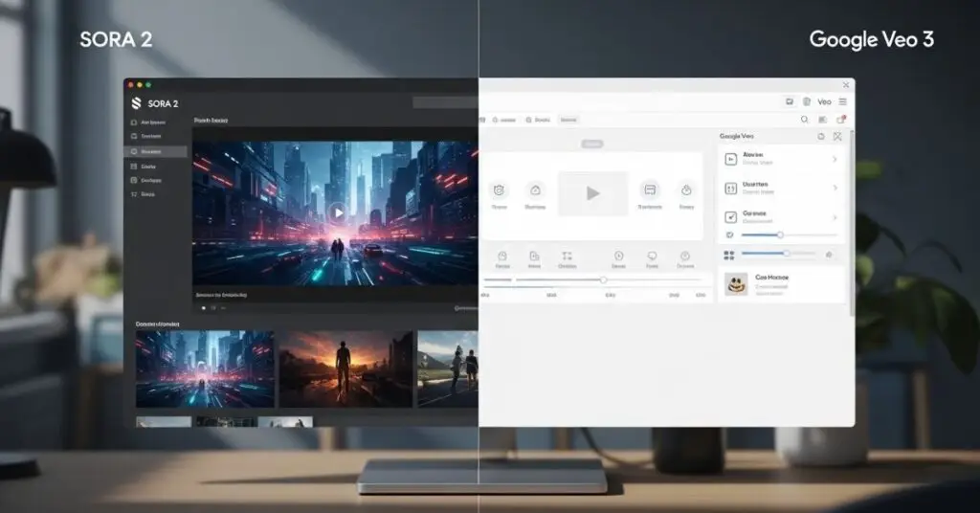This screenshot has height=513, width=980.
Task: Open the last item in Sora's sidebar list
Action: click(x=144, y=194)
